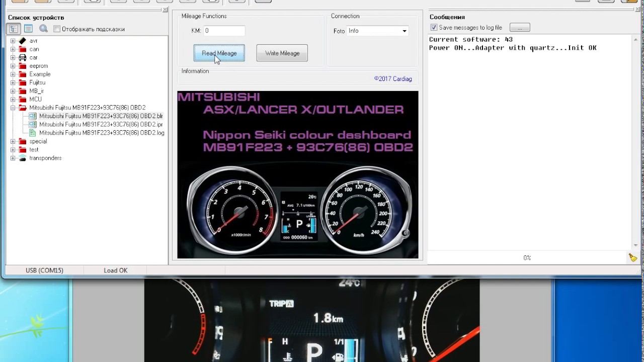
Task: Open the Foto dropdown showing Info
Action: [377, 31]
